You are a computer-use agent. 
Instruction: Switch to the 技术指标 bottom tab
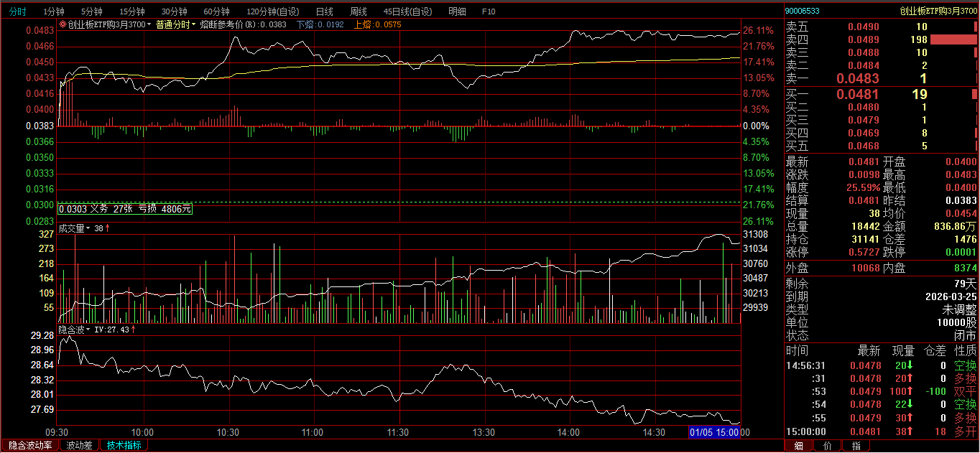point(124,445)
